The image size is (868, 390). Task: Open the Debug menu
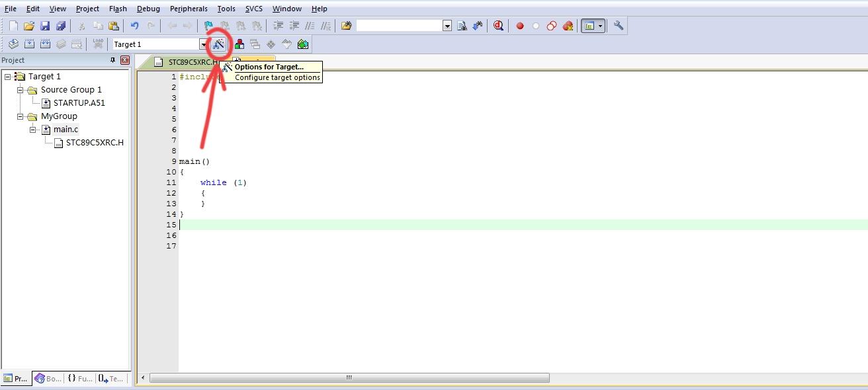pos(148,9)
